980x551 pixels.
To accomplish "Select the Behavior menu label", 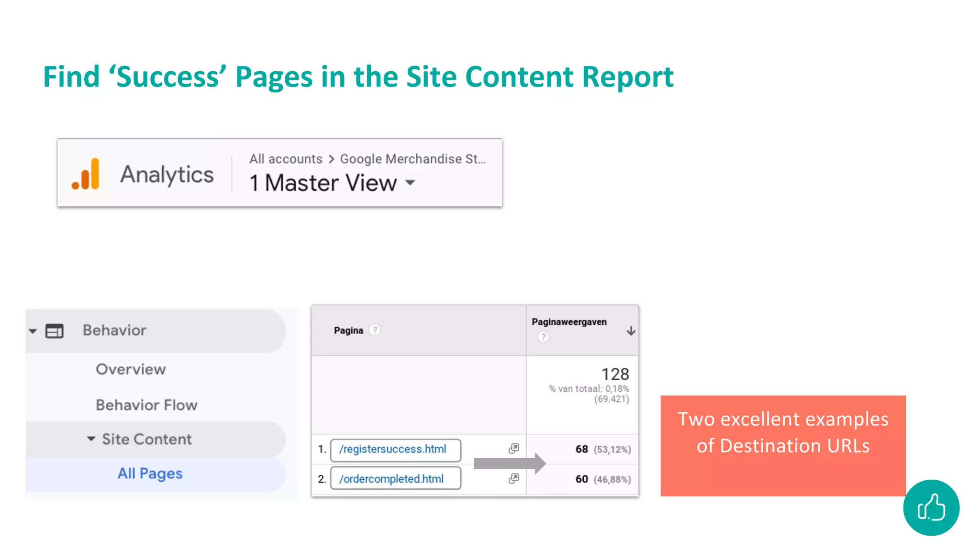I will coord(114,330).
